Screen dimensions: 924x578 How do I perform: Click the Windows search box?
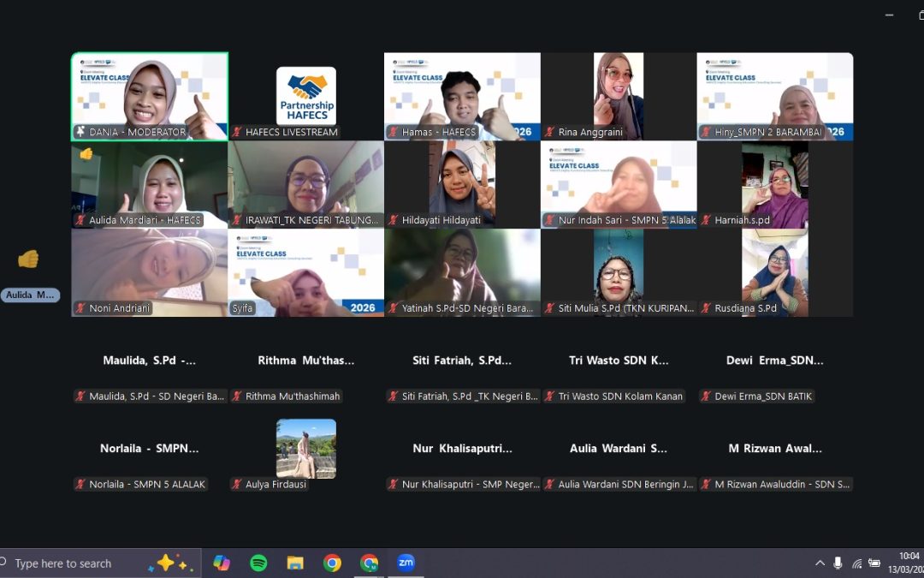[100, 563]
